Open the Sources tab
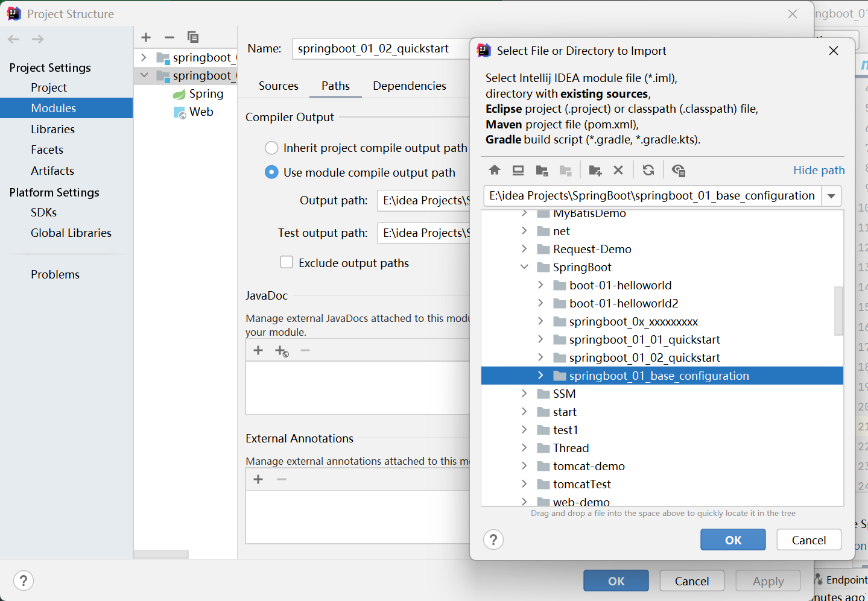The height and width of the screenshot is (601, 868). coord(278,86)
